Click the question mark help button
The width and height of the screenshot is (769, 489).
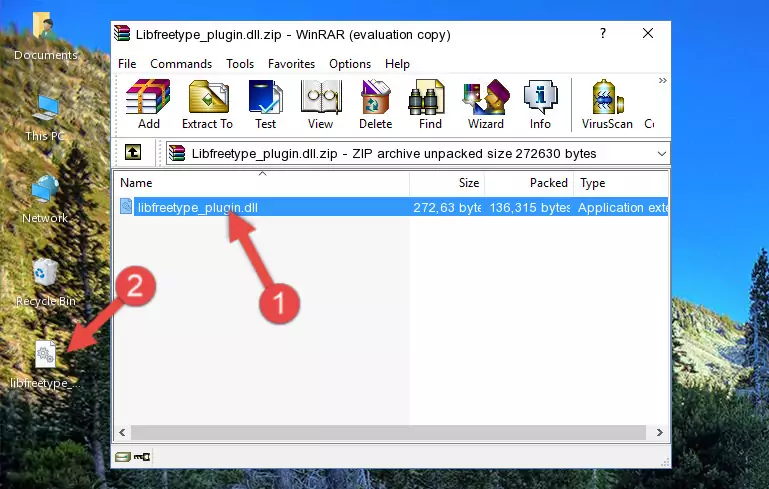point(603,33)
